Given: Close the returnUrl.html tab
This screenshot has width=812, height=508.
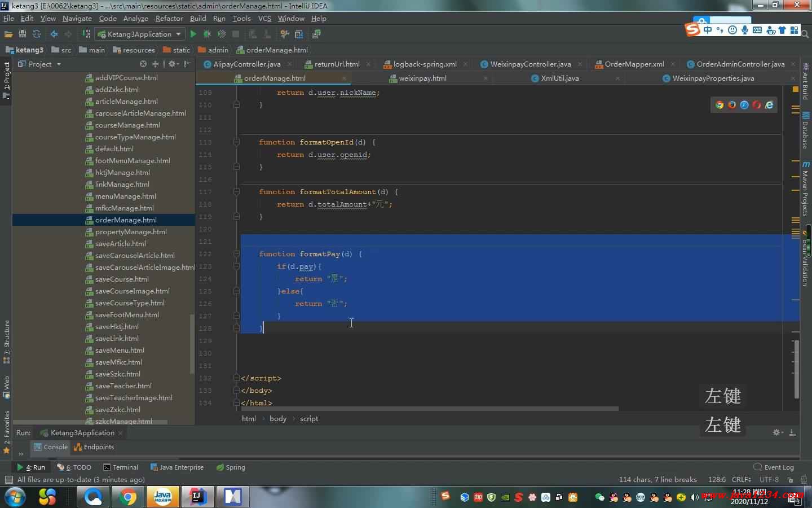Looking at the screenshot, I should 369,64.
